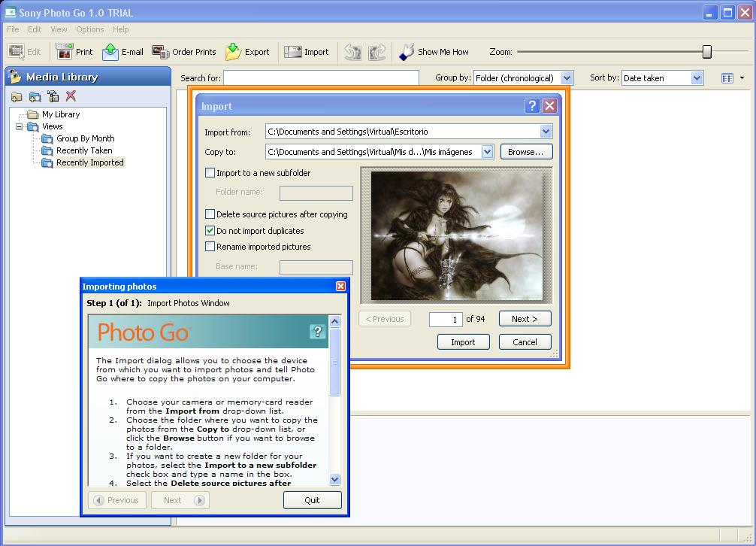Enable Rename imported pictures checkbox
The width and height of the screenshot is (756, 546).
(210, 247)
